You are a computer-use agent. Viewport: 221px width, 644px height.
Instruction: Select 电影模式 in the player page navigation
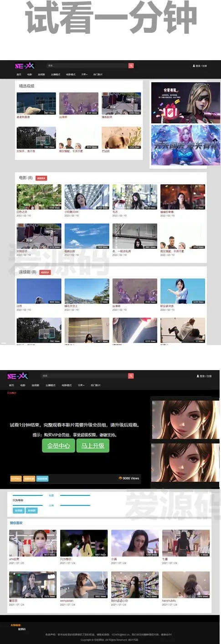[67, 385]
